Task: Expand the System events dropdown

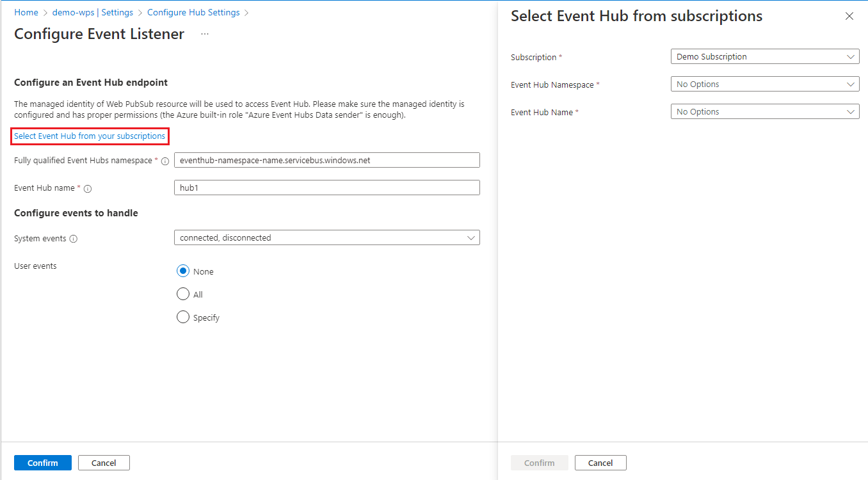Action: pos(326,238)
